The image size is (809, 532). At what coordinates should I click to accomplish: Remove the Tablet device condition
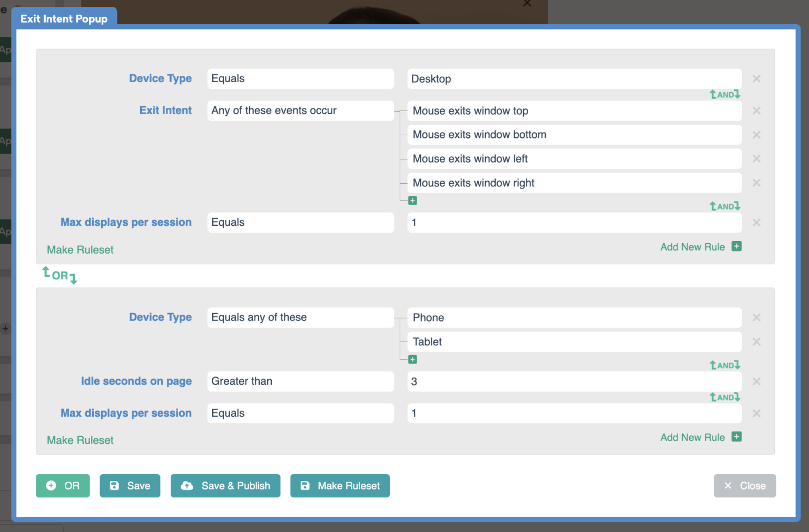756,342
